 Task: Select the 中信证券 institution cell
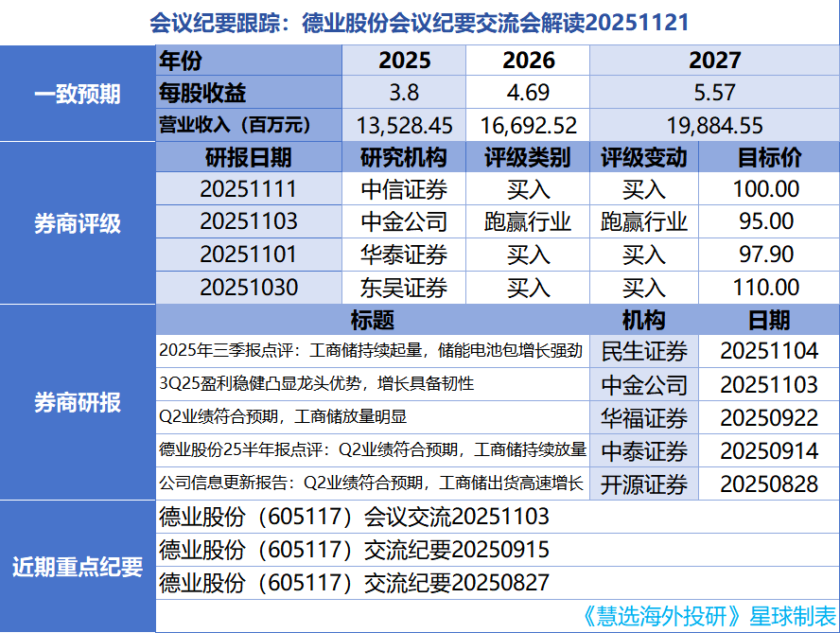click(x=404, y=188)
